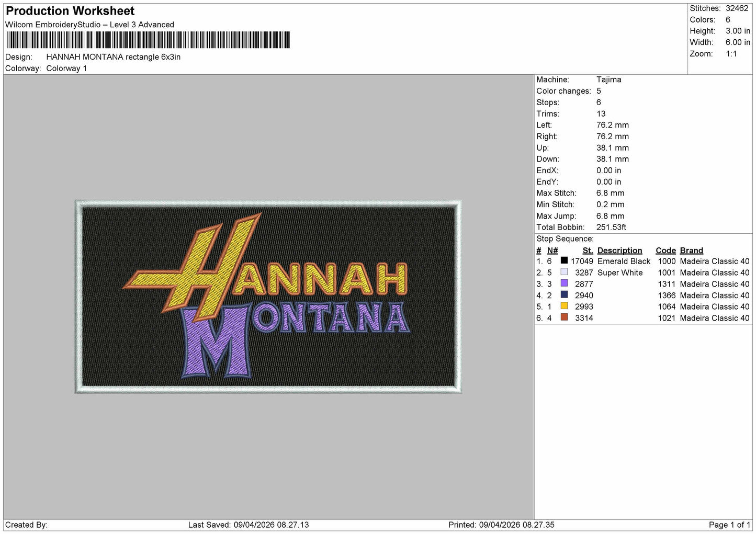Click design name 'HANNAH MONTANA rectangle 6x3in'

point(114,57)
